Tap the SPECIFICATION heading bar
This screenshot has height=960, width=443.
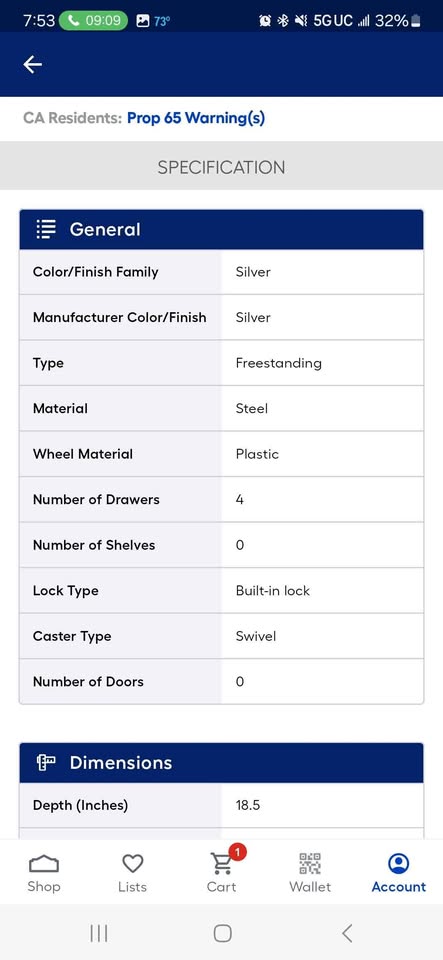[x=222, y=167]
